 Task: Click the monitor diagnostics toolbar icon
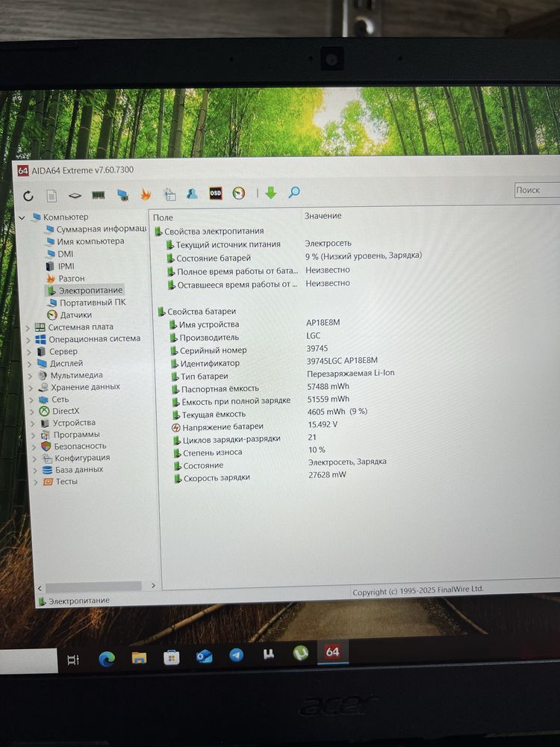click(122, 195)
